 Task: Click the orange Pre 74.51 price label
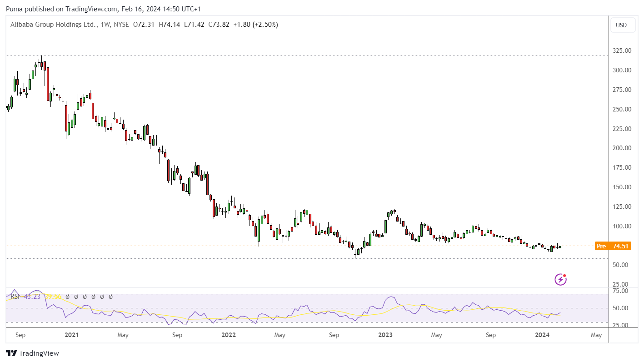pyautogui.click(x=613, y=246)
